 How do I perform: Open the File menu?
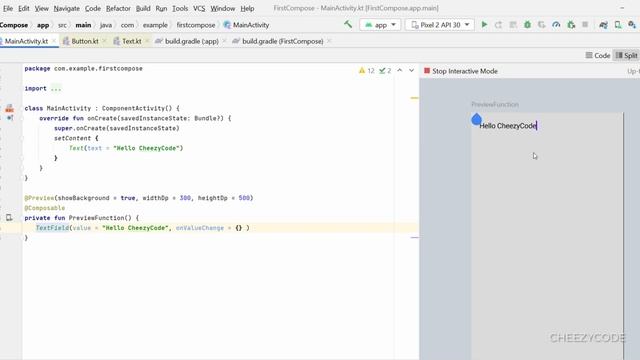pos(8,8)
